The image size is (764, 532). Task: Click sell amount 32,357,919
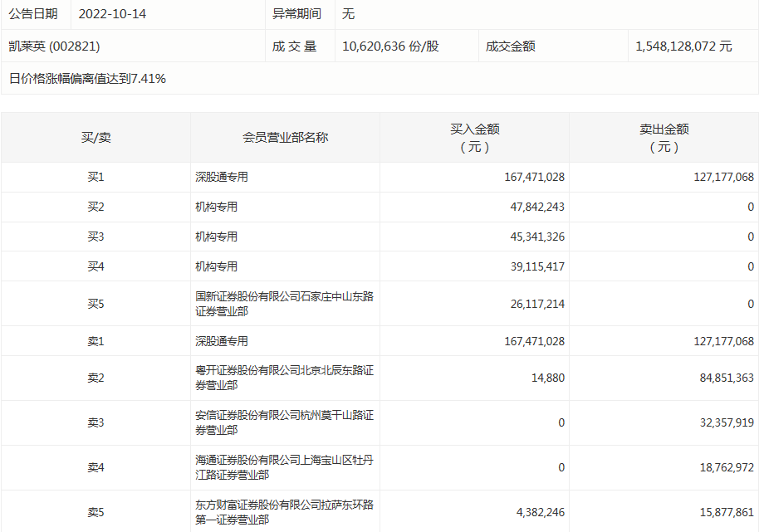727,423
